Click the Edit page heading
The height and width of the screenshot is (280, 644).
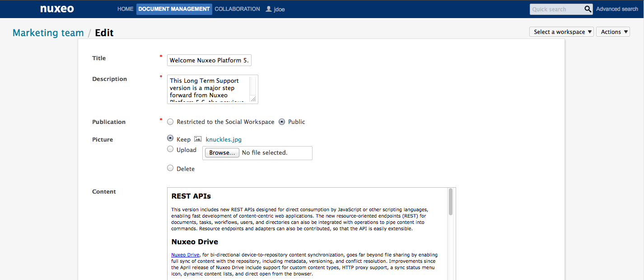(104, 33)
